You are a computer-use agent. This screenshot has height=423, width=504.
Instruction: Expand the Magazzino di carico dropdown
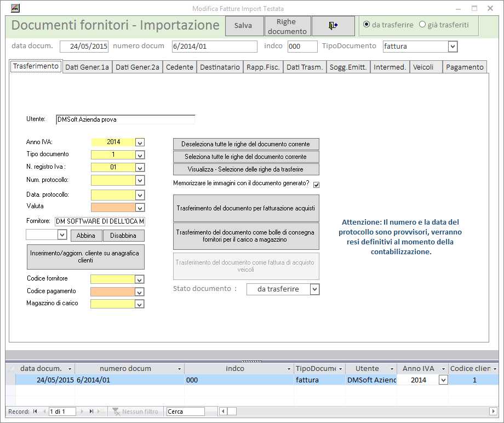coord(139,305)
